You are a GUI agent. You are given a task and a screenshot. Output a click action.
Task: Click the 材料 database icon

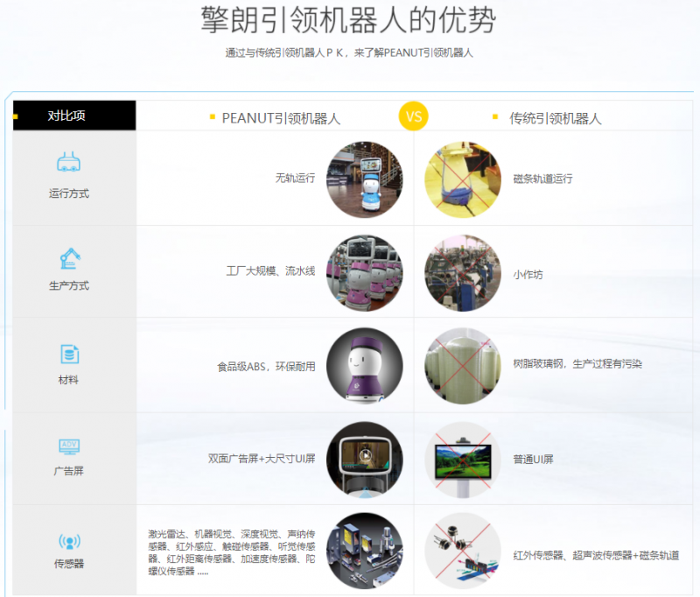point(69,354)
